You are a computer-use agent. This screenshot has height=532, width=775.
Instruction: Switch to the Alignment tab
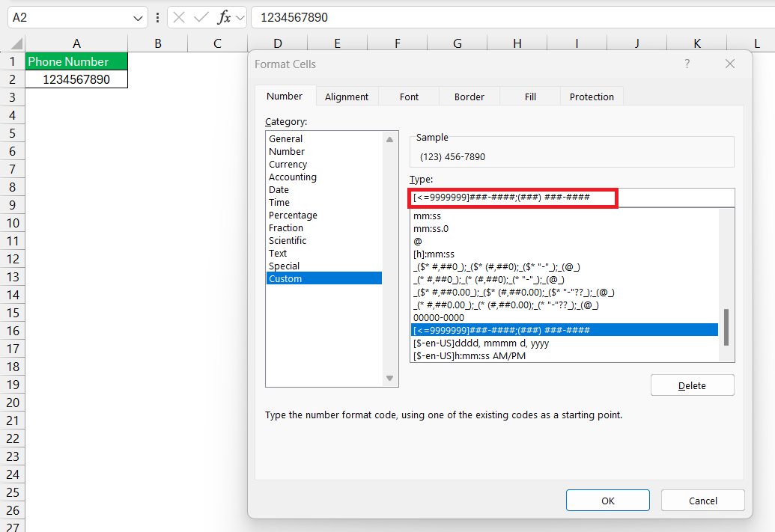pyautogui.click(x=347, y=97)
